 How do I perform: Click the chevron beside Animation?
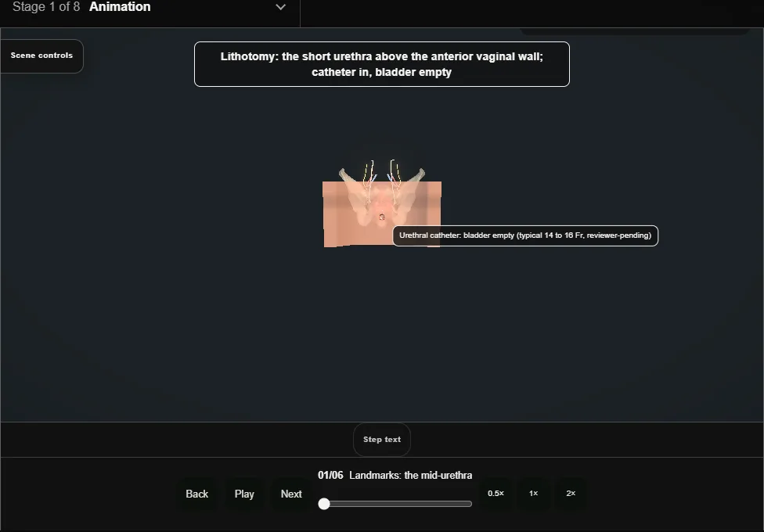[x=281, y=7]
